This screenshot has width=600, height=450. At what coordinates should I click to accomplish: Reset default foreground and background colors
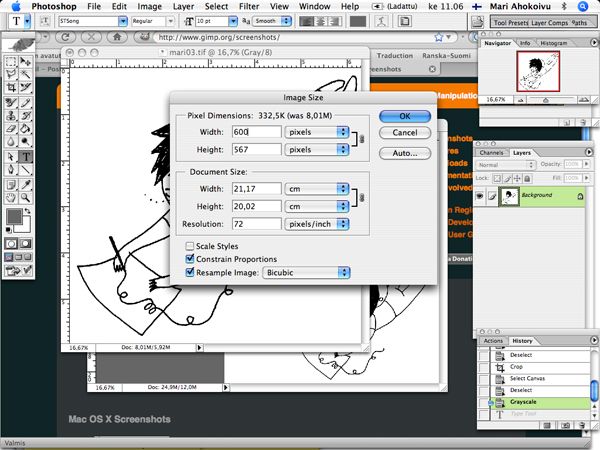[8, 230]
